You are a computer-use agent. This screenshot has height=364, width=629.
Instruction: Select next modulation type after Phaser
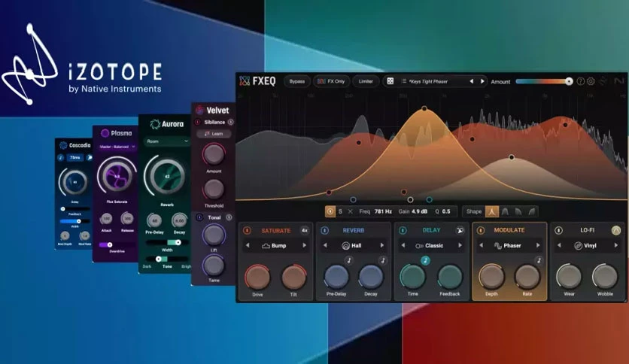538,245
